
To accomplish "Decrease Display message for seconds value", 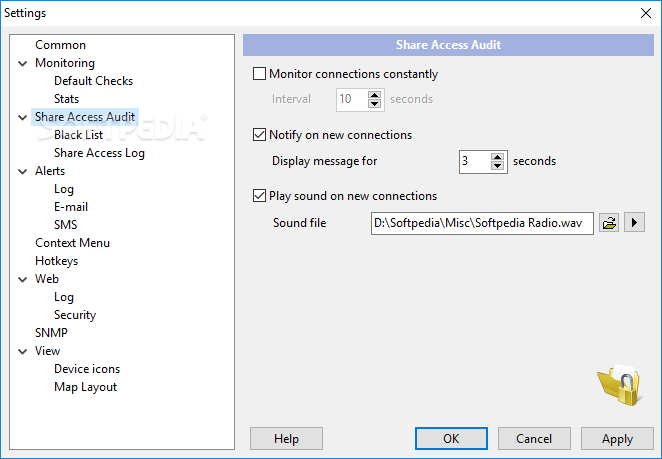I will point(498,166).
